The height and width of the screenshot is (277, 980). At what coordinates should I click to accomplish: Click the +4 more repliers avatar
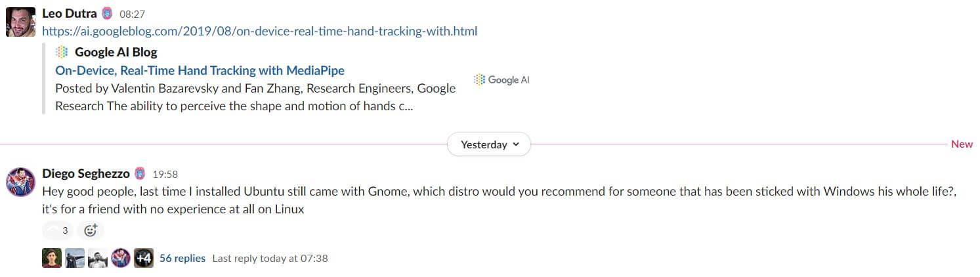(x=144, y=258)
